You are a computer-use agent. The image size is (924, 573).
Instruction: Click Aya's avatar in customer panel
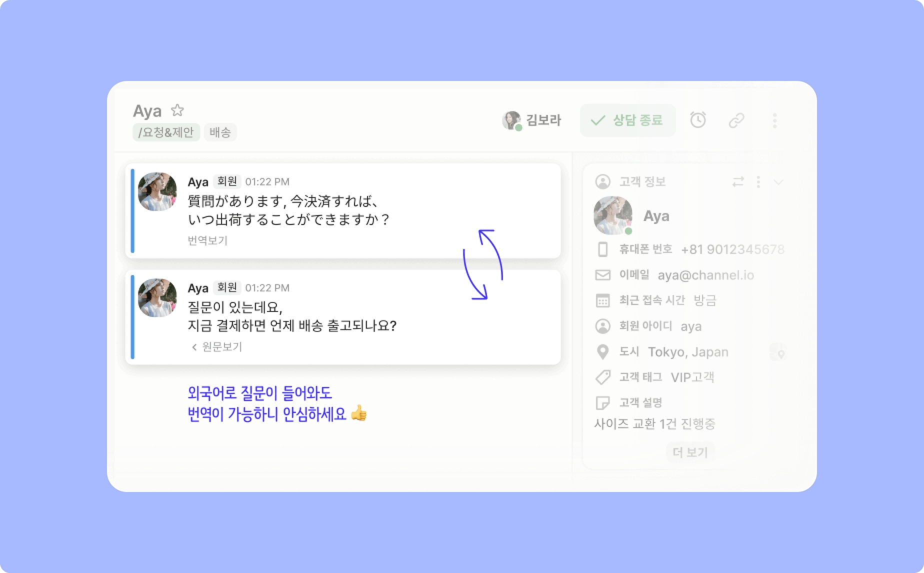613,215
